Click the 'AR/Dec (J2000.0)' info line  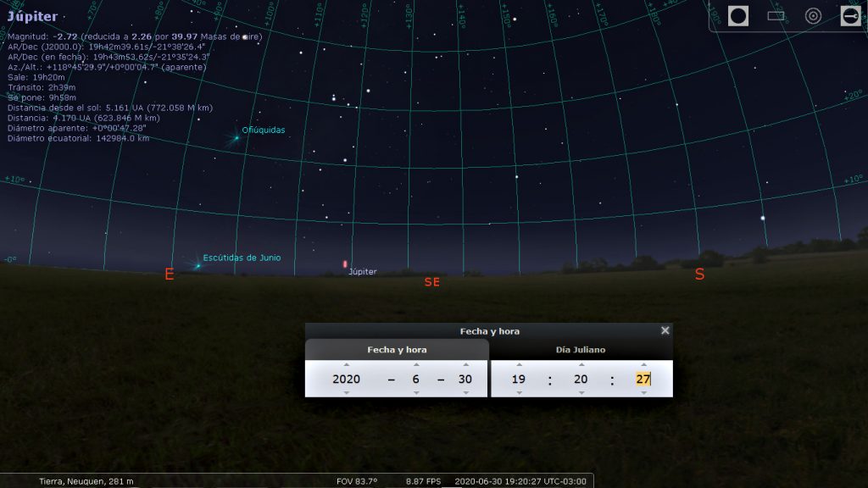click(106, 47)
